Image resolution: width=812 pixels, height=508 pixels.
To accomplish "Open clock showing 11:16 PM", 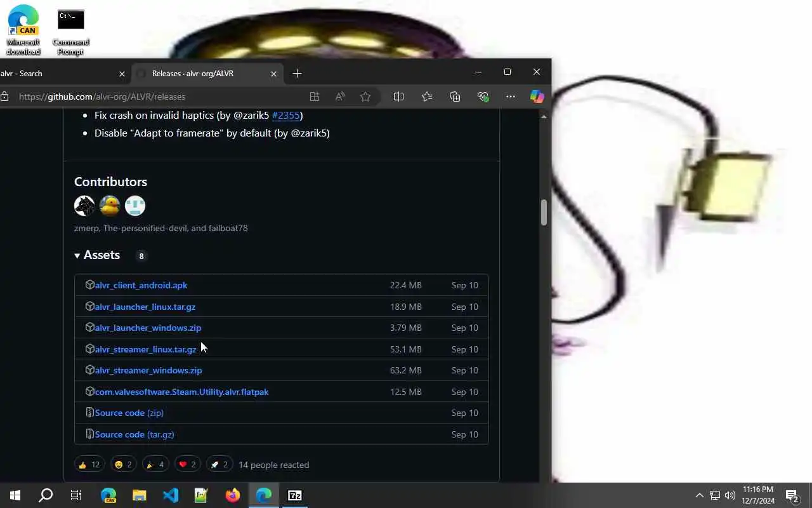I will pyautogui.click(x=758, y=495).
